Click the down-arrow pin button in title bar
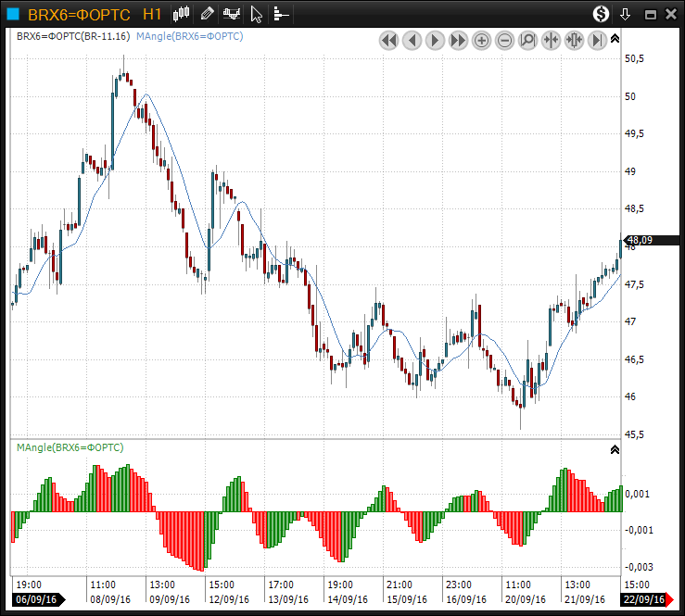Screen dimensions: 685x616 [x=626, y=14]
